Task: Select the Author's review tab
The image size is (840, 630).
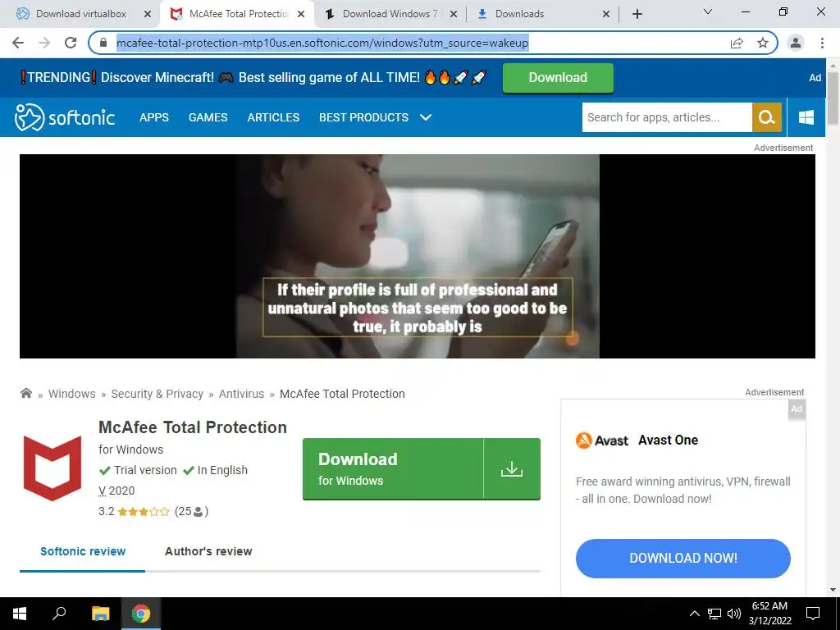Action: coord(208,551)
